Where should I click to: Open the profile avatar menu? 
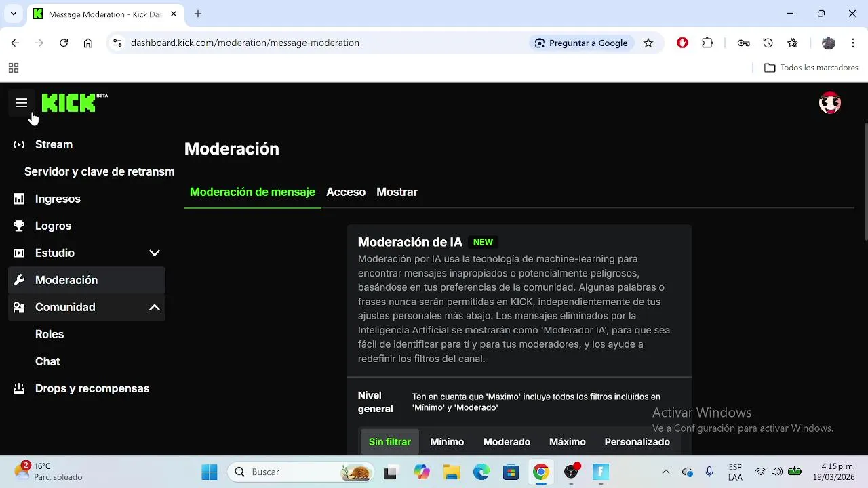pos(830,103)
